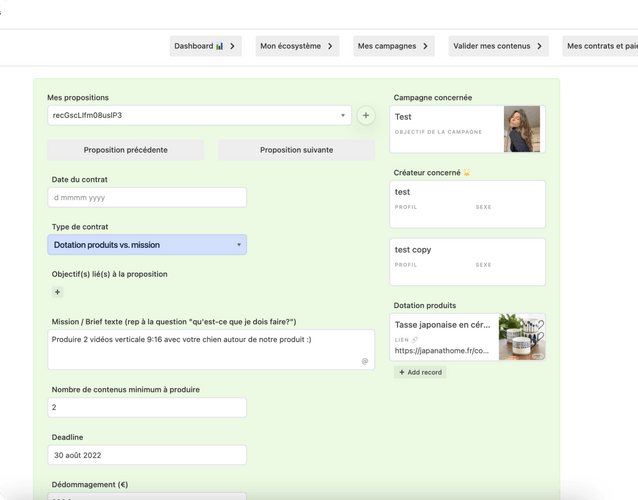Image resolution: width=638 pixels, height=500 pixels.
Task: Click the @ mention icon in brief
Action: (x=365, y=361)
